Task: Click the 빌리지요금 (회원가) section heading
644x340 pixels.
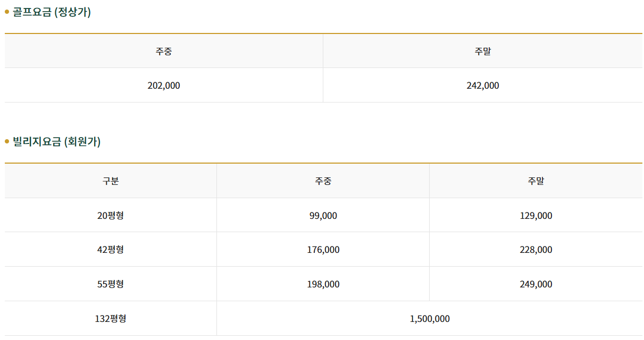Action: (x=56, y=142)
